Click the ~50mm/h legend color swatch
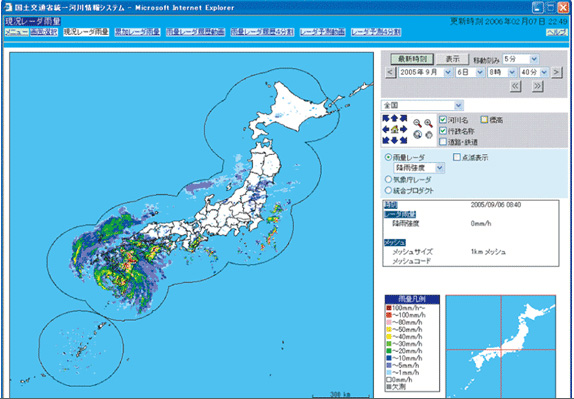Image resolution: width=574 pixels, height=399 pixels. (389, 329)
